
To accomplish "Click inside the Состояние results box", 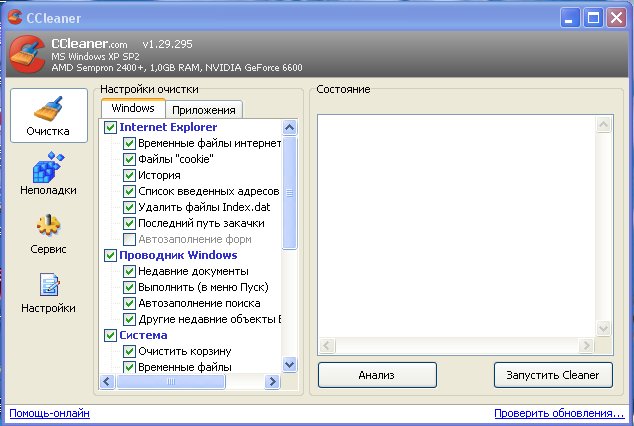I will point(457,226).
